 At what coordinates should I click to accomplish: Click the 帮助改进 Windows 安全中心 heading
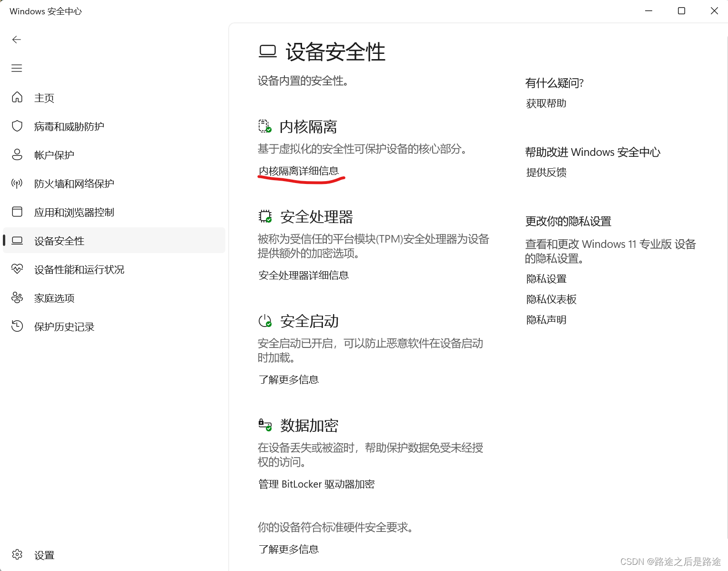tap(593, 152)
